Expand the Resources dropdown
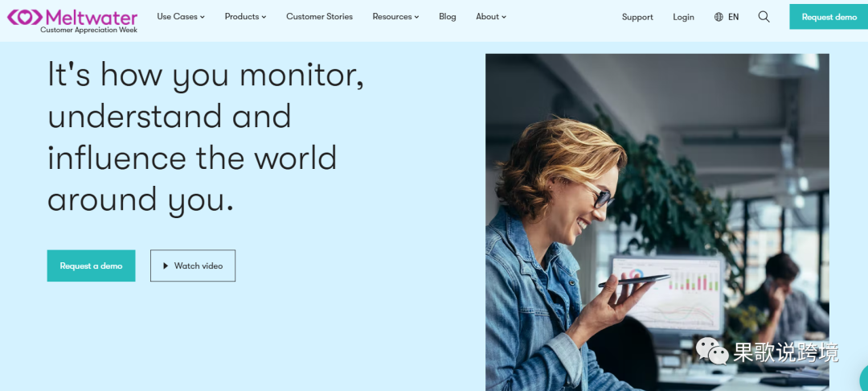This screenshot has width=868, height=391. click(x=395, y=17)
